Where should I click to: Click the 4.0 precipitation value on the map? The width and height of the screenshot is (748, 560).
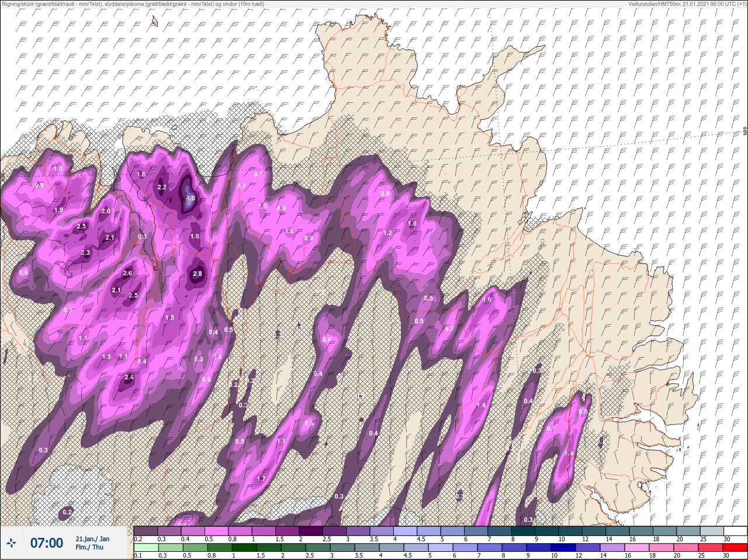[x=190, y=198]
